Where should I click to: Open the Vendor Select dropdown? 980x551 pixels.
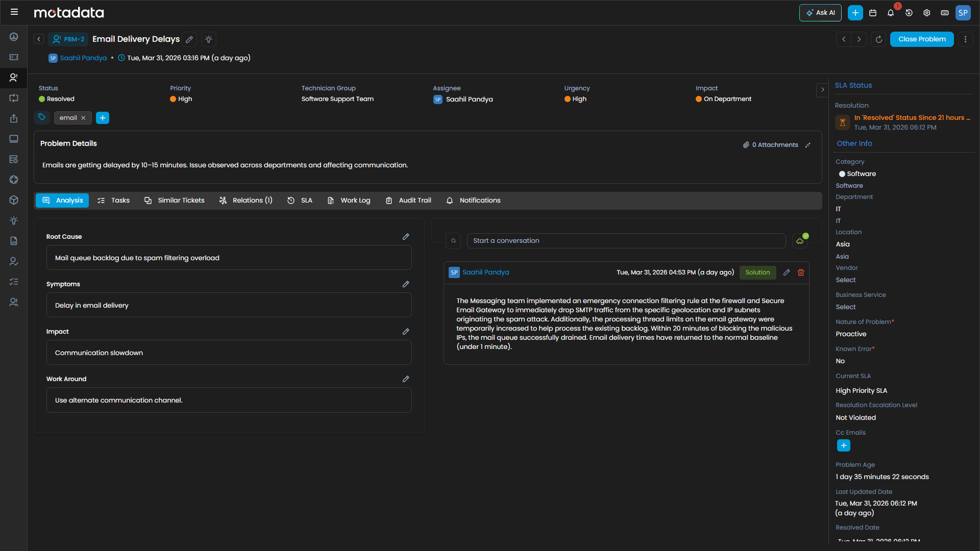[x=846, y=280]
